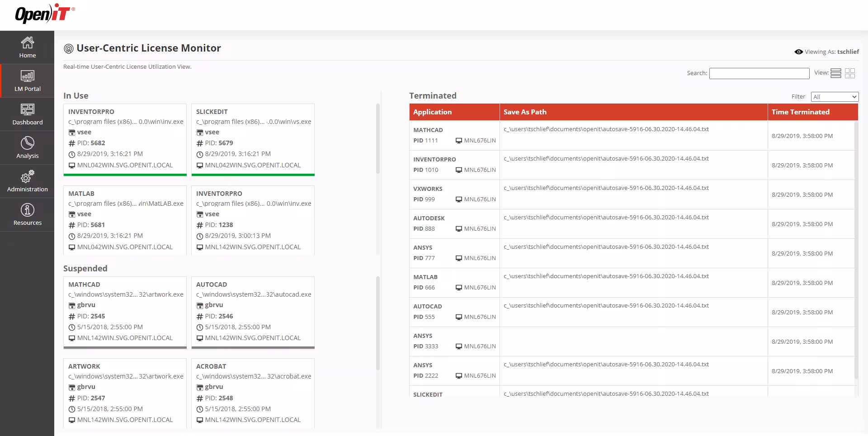
Task: Click monitor icon on INVENTORPRO 1238 card
Action: [x=199, y=247]
